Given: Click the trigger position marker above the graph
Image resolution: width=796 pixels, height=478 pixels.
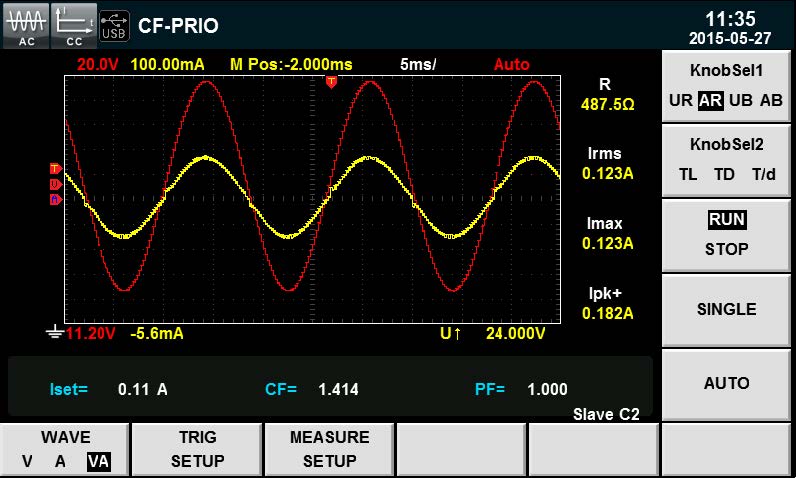Looking at the screenshot, I should coord(331,81).
